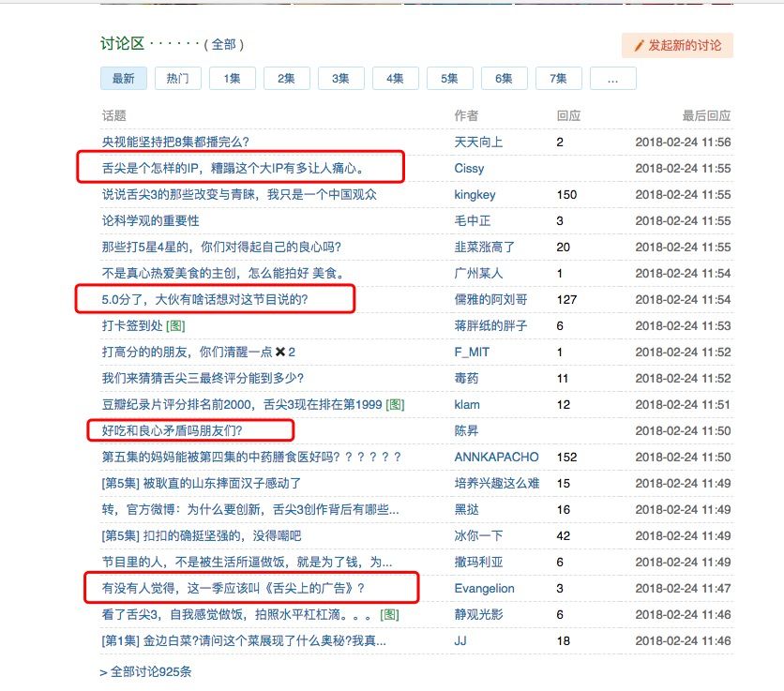Open author profile kingkey

(475, 194)
